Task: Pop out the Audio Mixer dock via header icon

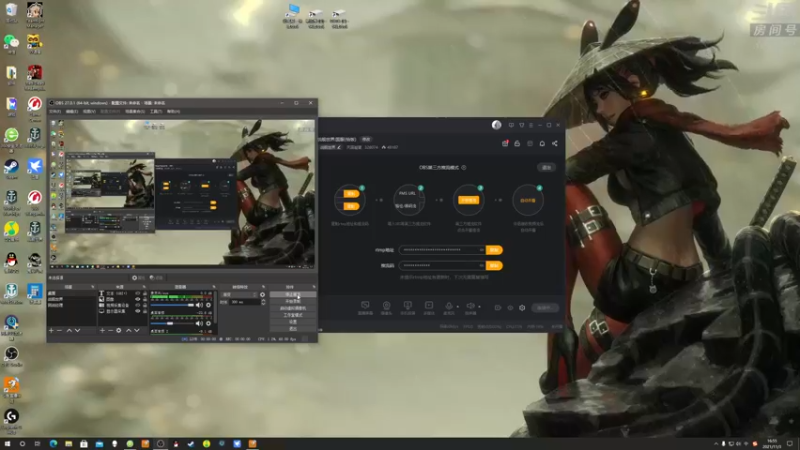Action: point(214,287)
